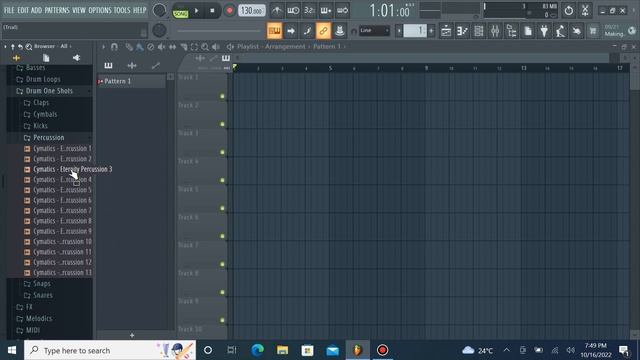Switch to browser plugin database tab
The image size is (640, 360).
pyautogui.click(x=76, y=58)
